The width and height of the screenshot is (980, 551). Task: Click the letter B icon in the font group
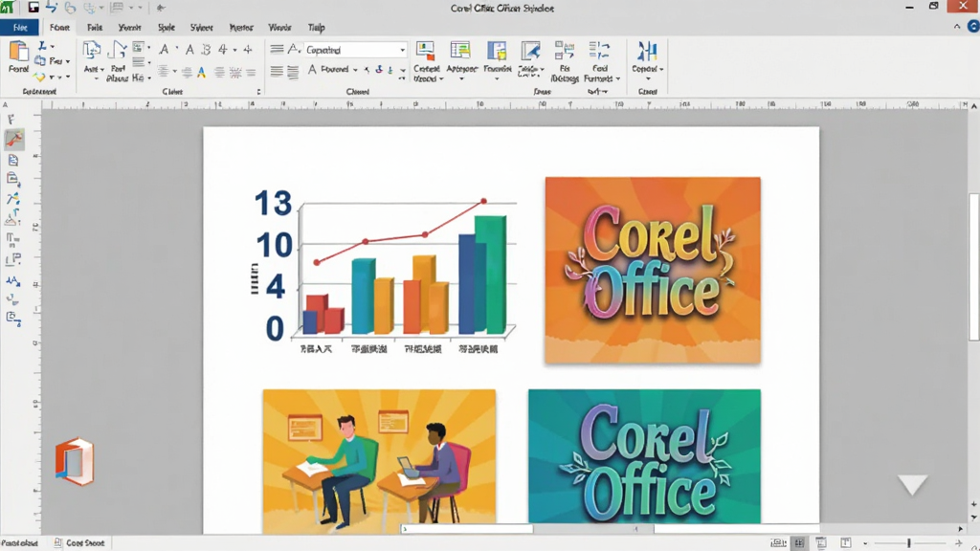click(x=206, y=50)
